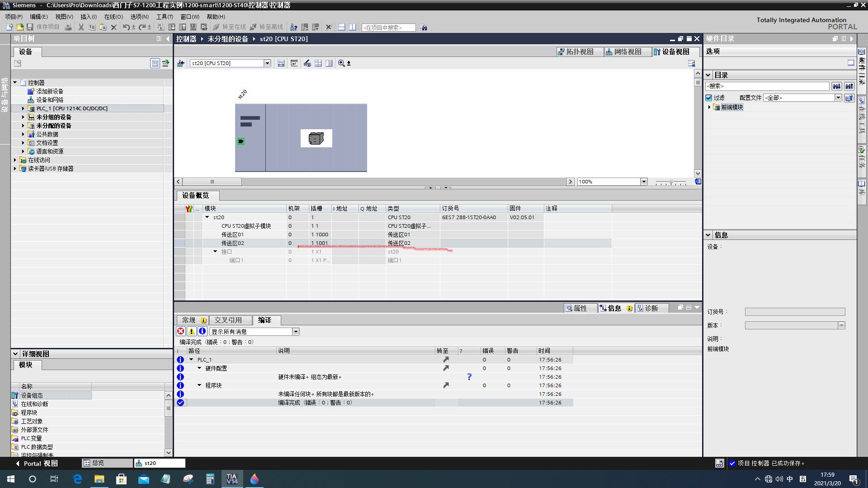Click the 转至在线 go online button
Image resolution: width=868 pixels, height=488 pixels.
[x=229, y=27]
